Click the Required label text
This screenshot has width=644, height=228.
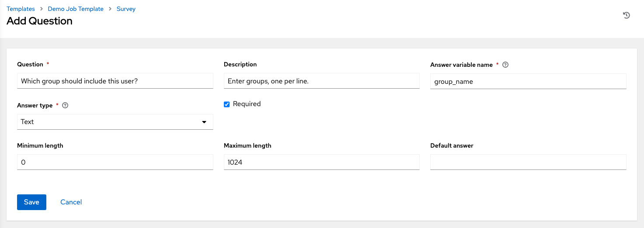pos(247,104)
